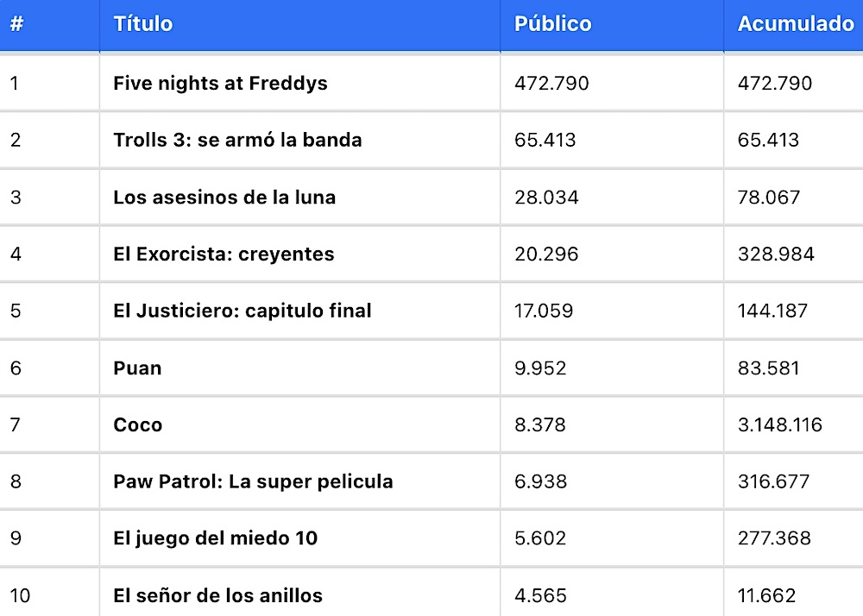Click the Acumulado column header
Viewport: 863px width, 616px height.
coord(796,23)
